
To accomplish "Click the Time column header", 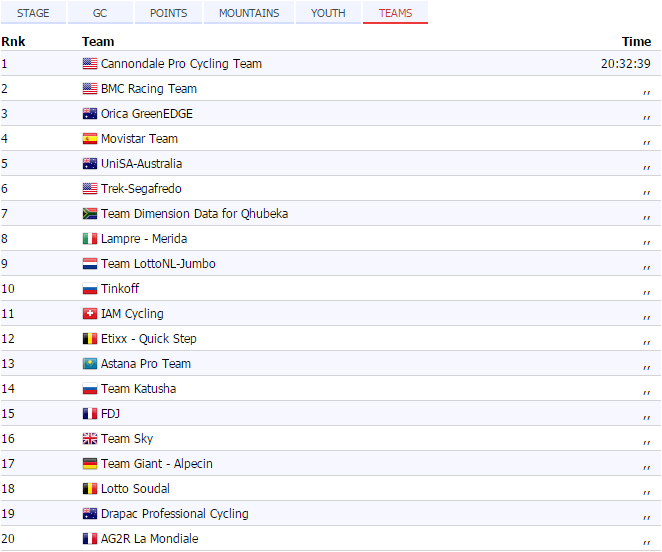I will coord(636,41).
